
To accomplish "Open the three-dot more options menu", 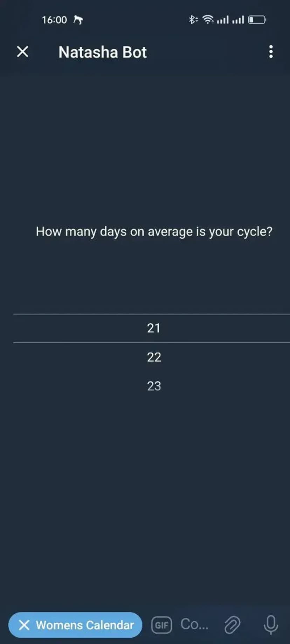I will [271, 52].
